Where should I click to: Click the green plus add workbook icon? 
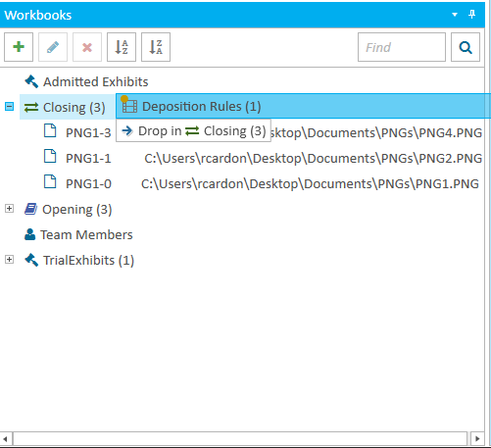point(19,47)
